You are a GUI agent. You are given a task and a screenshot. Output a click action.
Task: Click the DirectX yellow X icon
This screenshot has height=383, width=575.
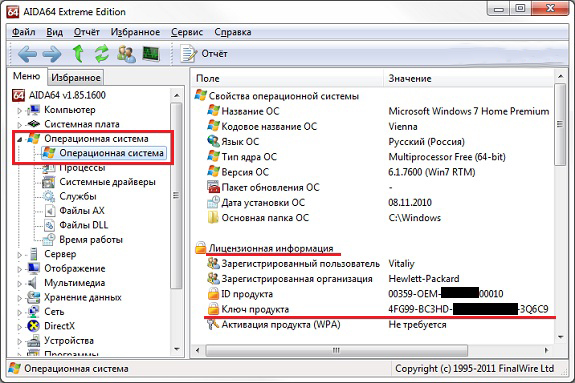33,326
